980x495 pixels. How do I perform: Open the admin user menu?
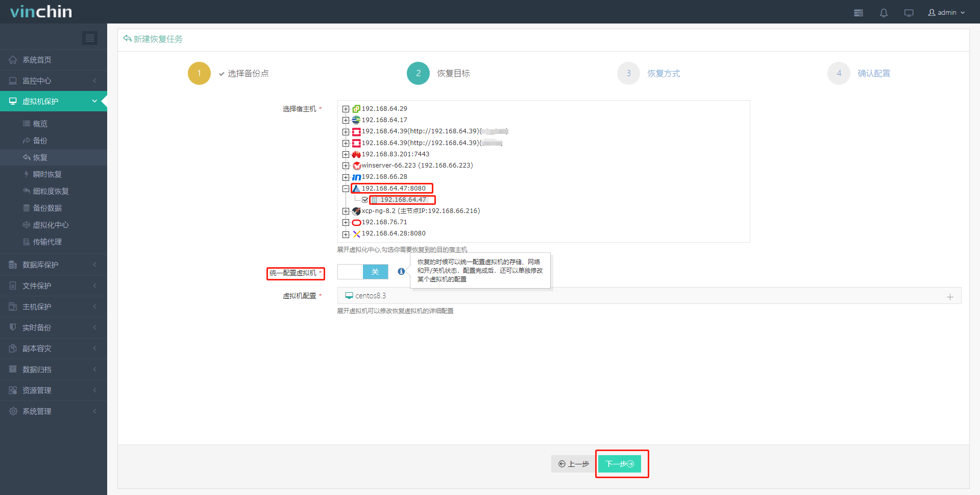point(946,12)
